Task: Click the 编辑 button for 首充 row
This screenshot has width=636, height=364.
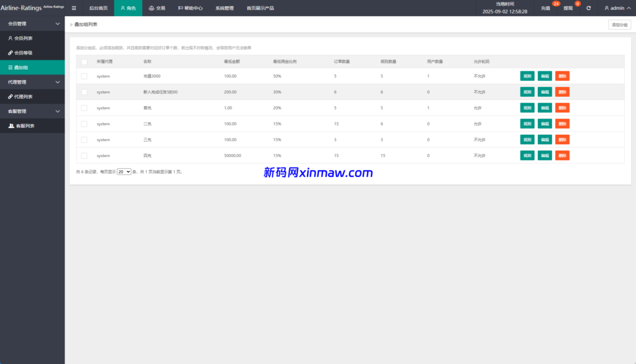Action: pyautogui.click(x=544, y=107)
